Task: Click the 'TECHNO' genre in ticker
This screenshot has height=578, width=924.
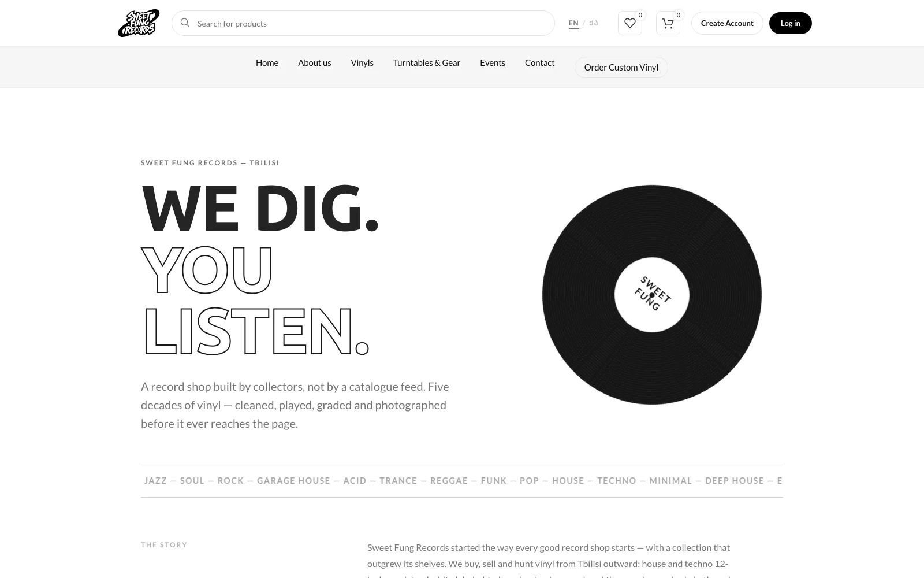Action: click(617, 480)
